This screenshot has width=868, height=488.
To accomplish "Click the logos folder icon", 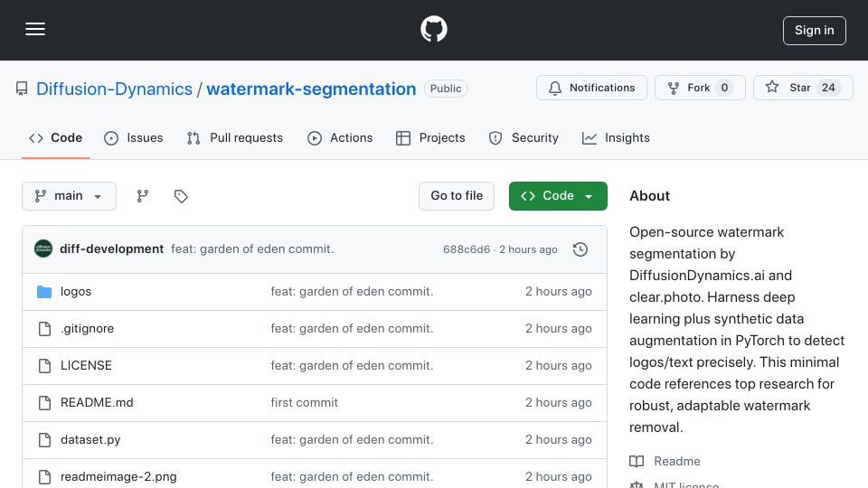I will (44, 292).
